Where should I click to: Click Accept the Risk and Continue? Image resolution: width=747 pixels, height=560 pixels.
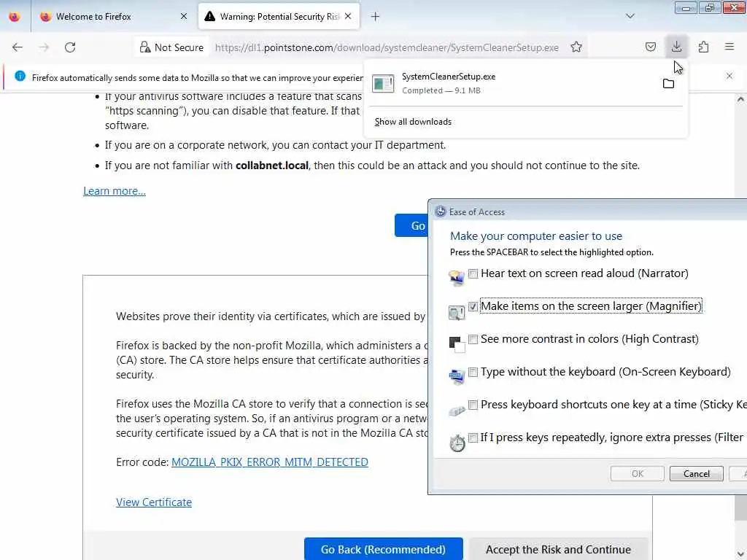pos(558,549)
